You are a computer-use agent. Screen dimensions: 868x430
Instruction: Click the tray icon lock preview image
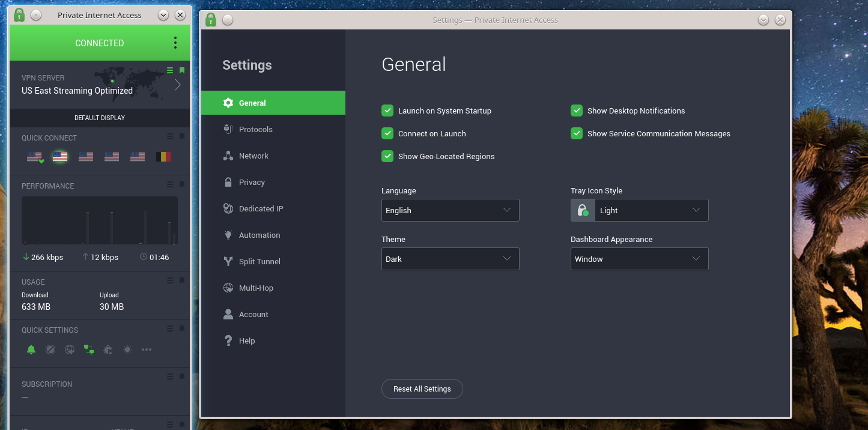[583, 210]
